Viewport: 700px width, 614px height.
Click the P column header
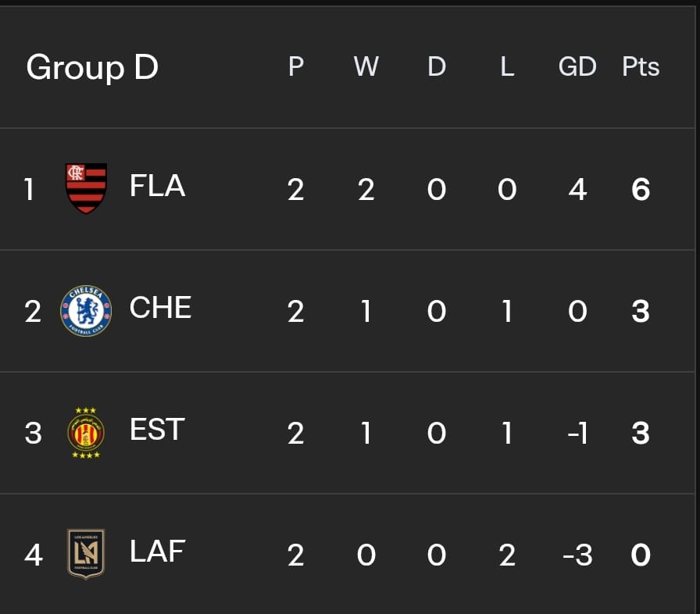pyautogui.click(x=296, y=66)
